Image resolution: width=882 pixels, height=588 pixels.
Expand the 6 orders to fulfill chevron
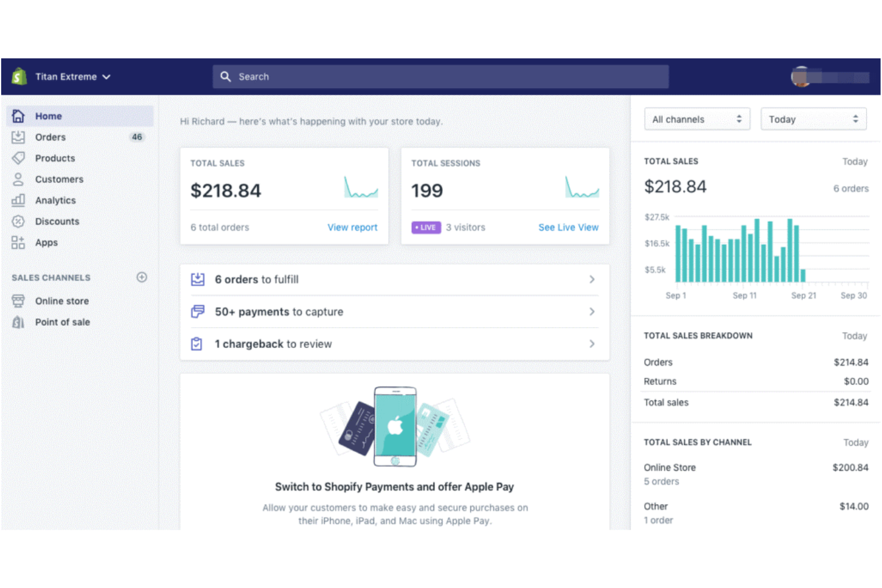(592, 279)
